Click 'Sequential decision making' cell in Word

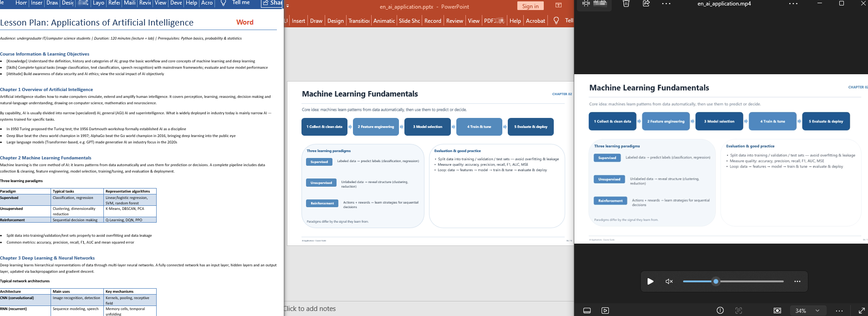[77, 220]
